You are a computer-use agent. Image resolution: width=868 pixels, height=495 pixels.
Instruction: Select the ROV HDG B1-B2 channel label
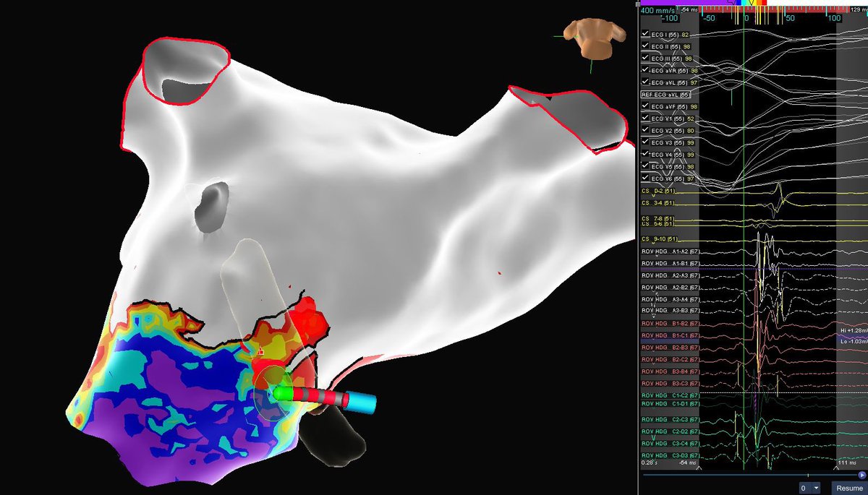pos(670,324)
